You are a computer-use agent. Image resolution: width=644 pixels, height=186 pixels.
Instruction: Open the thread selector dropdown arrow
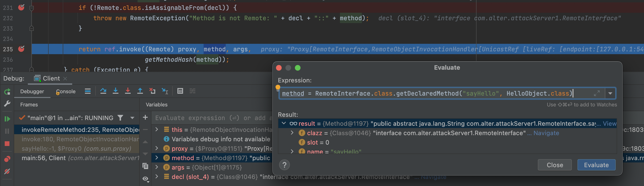(x=132, y=118)
